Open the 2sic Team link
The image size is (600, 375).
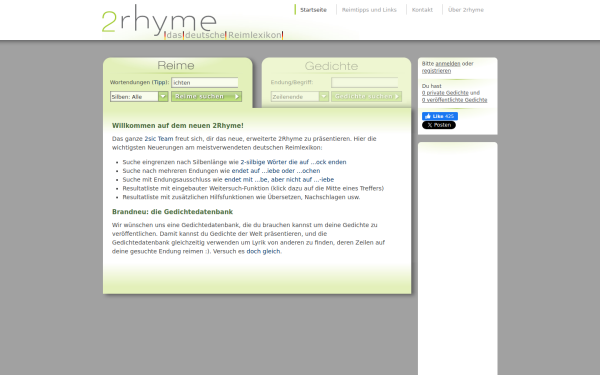pos(159,139)
